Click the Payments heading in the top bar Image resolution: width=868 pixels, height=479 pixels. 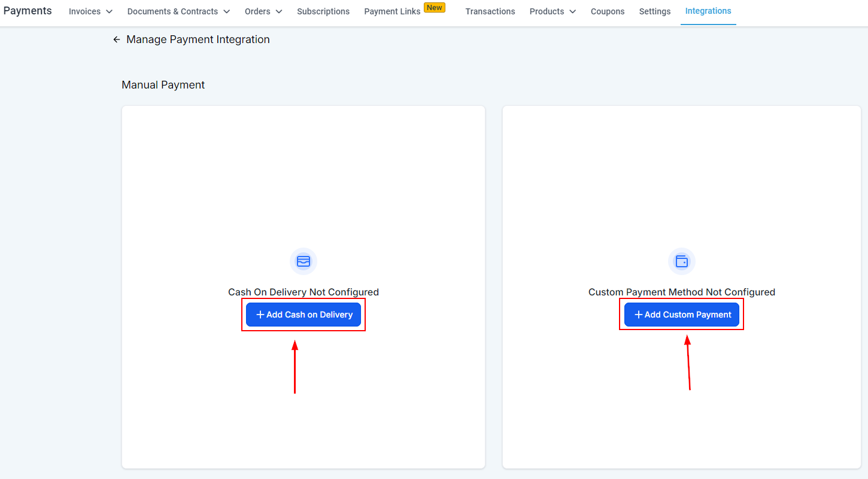(28, 11)
